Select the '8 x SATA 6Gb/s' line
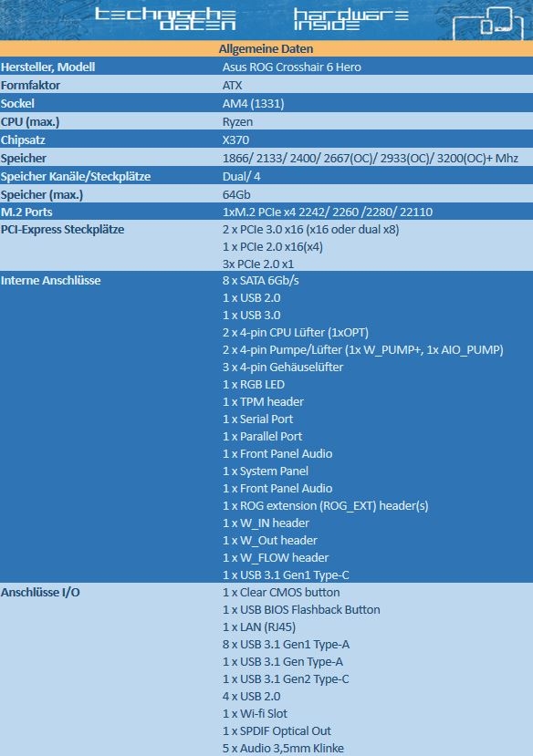Screen dimensions: 533x756 click(x=260, y=281)
